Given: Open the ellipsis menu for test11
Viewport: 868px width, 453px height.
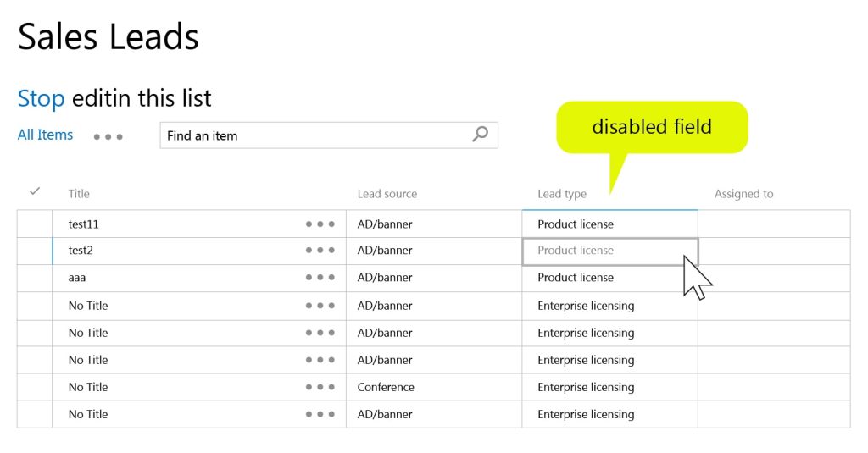Looking at the screenshot, I should click(320, 224).
